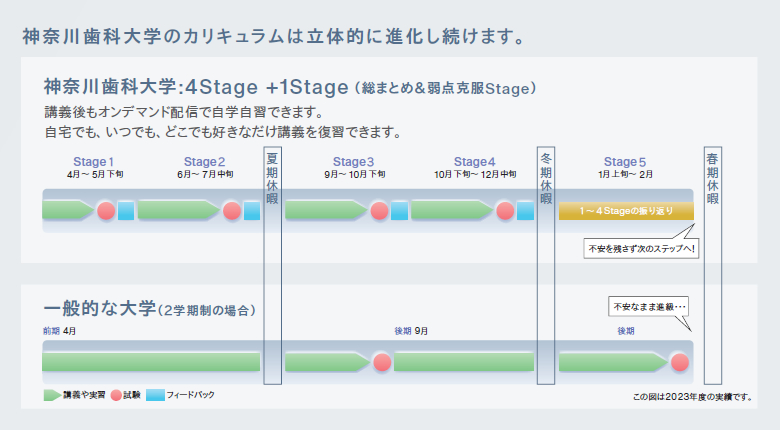Image resolution: width=780 pixels, height=430 pixels.
Task: Click the 夏期休暇 vertical bar
Action: [x=272, y=265]
